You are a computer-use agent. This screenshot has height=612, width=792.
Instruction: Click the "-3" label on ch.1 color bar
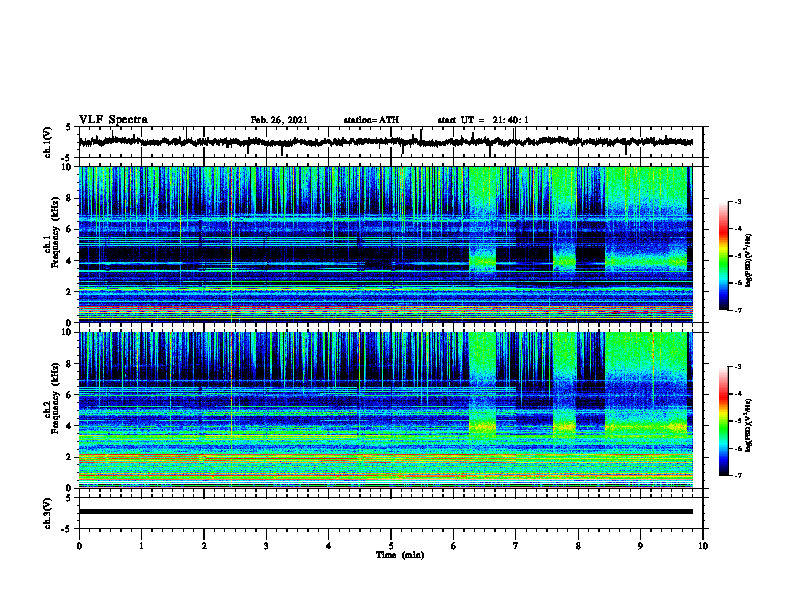click(737, 201)
